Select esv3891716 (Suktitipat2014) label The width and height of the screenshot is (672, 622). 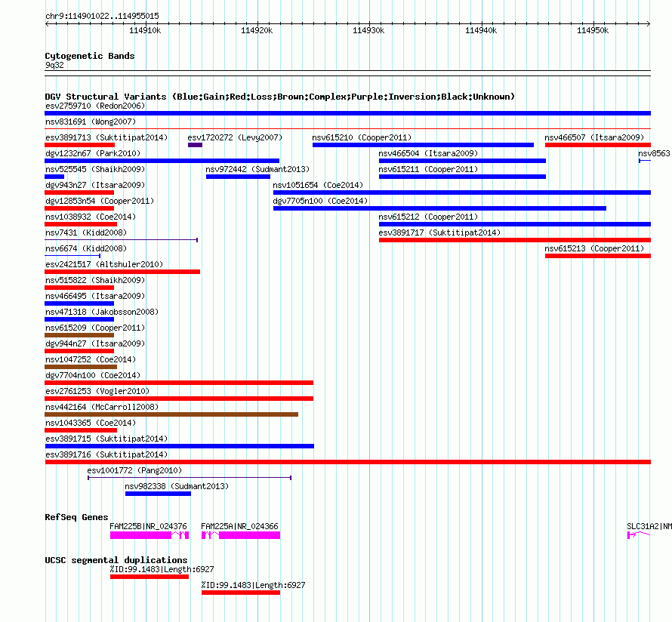pos(106,454)
